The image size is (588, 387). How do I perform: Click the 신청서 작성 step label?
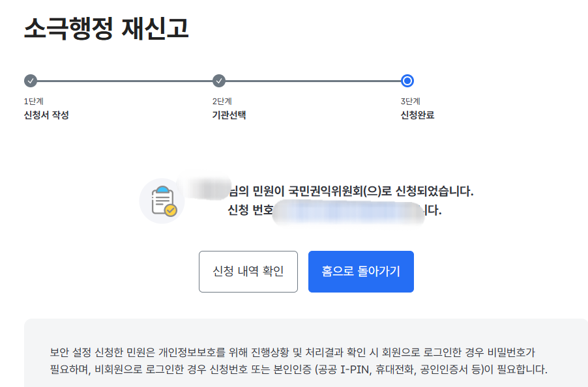pyautogui.click(x=46, y=115)
